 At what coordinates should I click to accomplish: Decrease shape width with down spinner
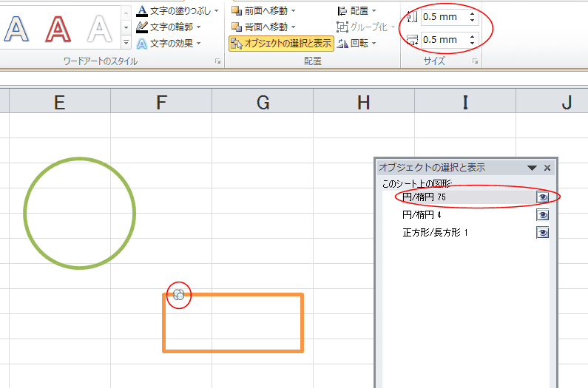(472, 43)
